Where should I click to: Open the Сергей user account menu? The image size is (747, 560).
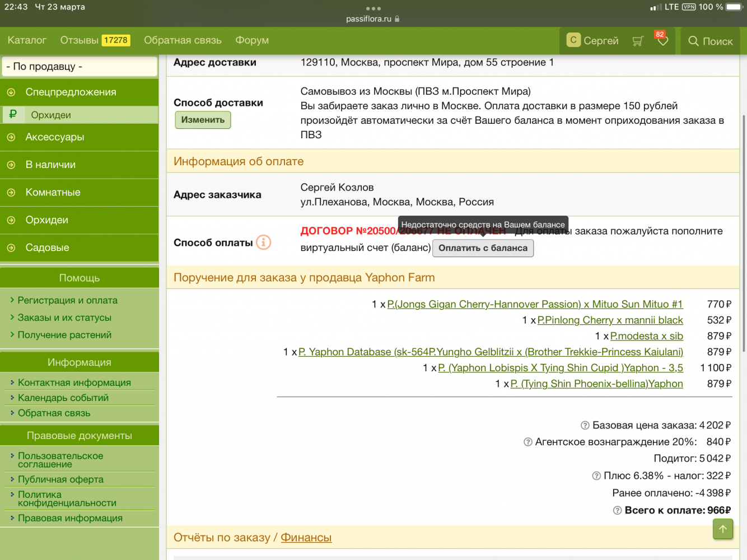pyautogui.click(x=592, y=41)
